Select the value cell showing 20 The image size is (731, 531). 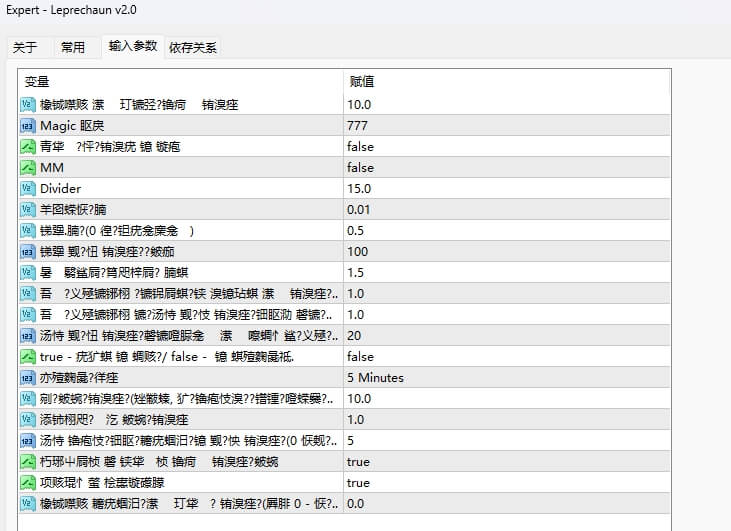[507, 336]
